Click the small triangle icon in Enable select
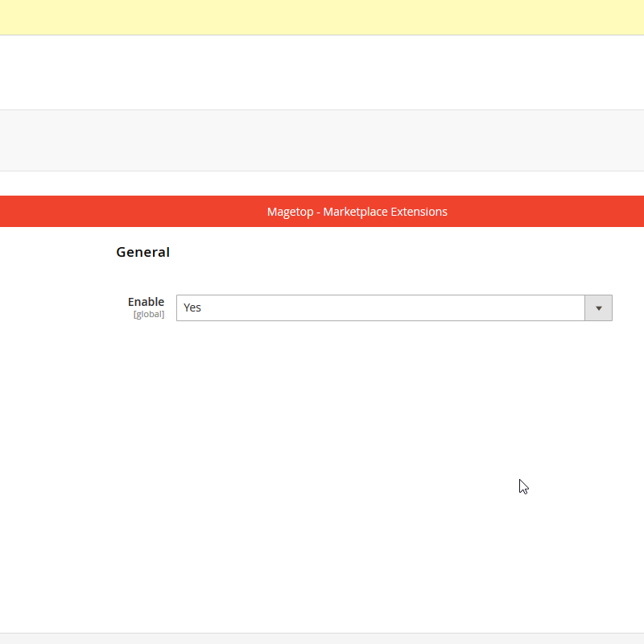This screenshot has width=644, height=644. click(598, 308)
